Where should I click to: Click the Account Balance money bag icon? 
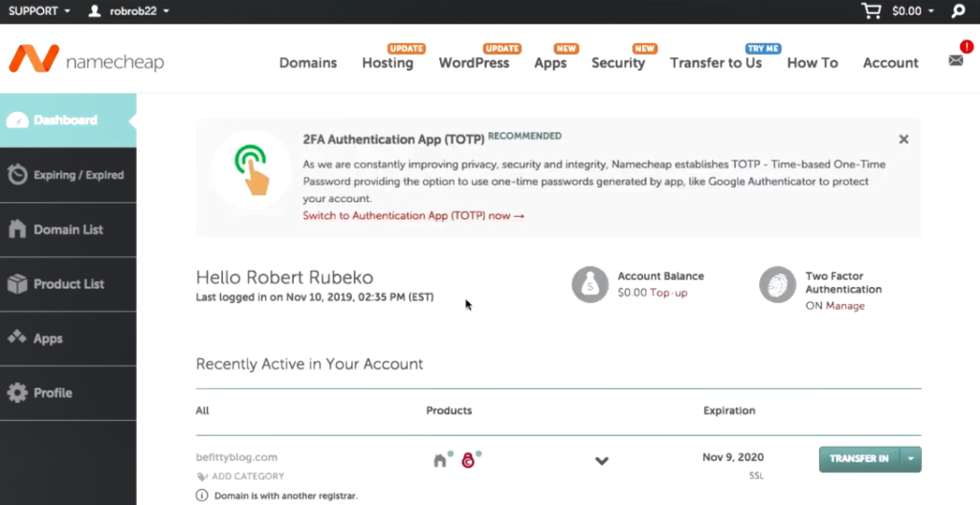(590, 285)
